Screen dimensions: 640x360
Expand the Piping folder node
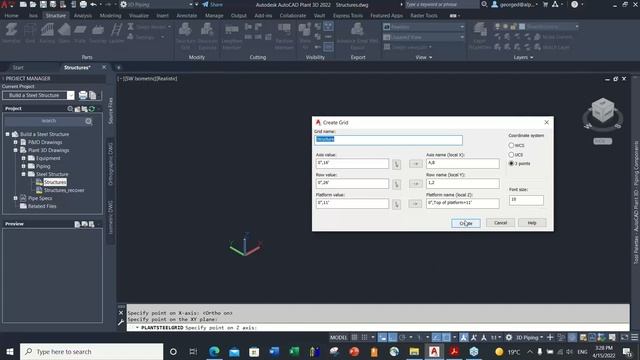pyautogui.click(x=23, y=166)
